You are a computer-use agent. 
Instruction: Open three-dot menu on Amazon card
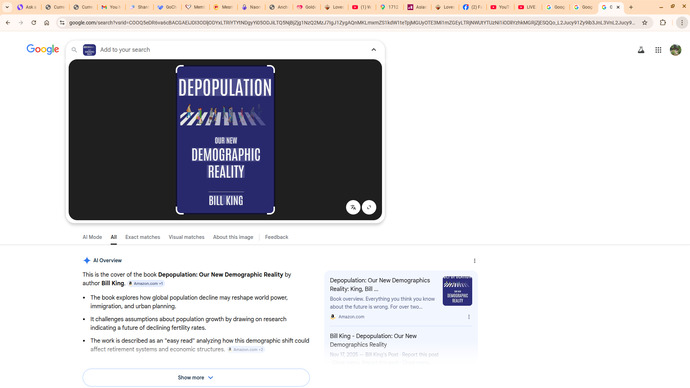coord(469,317)
